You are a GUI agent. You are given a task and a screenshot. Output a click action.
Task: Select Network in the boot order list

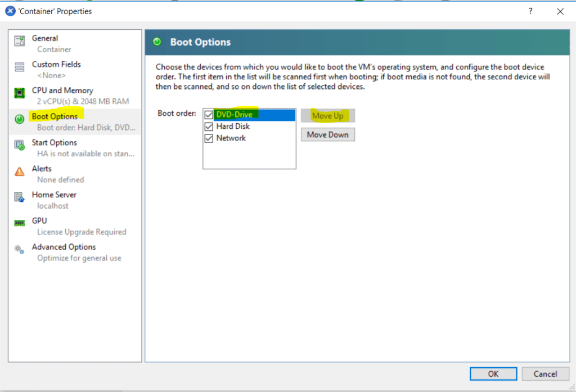coord(231,138)
